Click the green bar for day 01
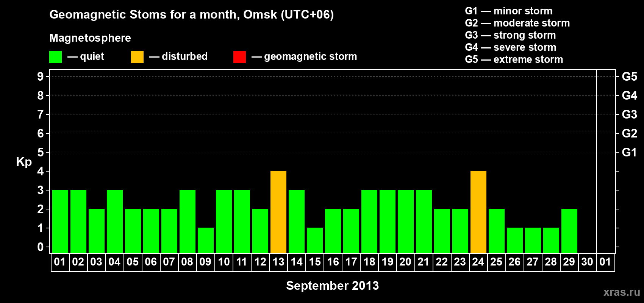Image resolution: width=644 pixels, height=303 pixels. (x=60, y=221)
